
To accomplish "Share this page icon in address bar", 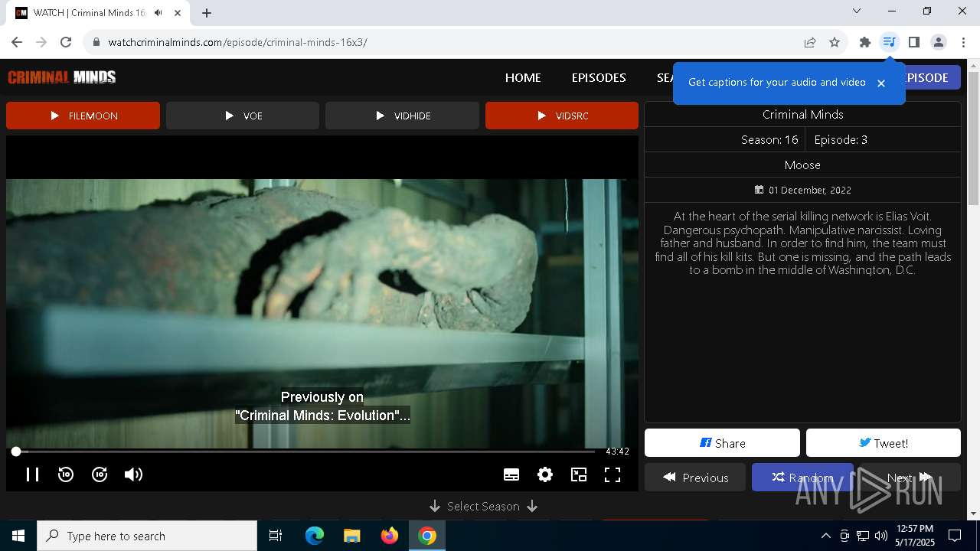I will click(810, 42).
